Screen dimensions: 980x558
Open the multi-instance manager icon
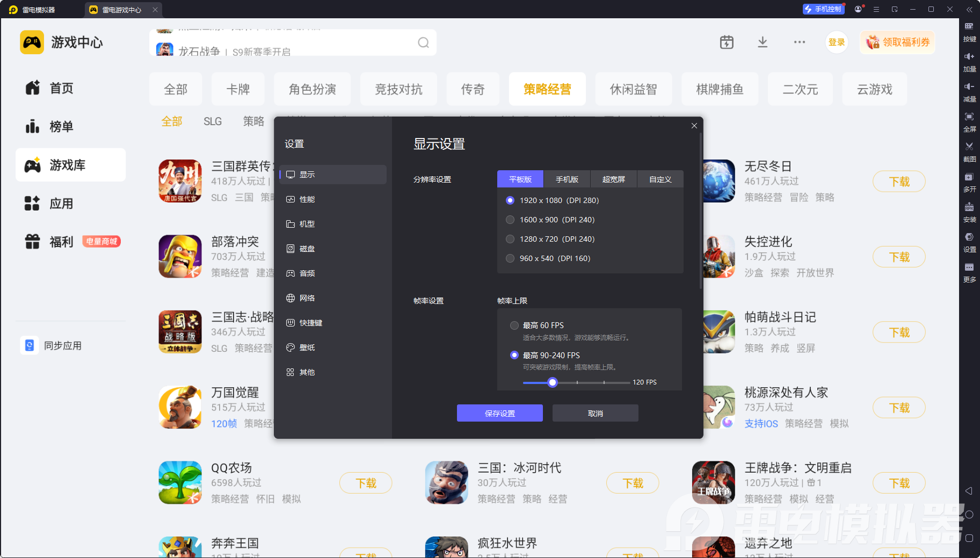pyautogui.click(x=969, y=177)
